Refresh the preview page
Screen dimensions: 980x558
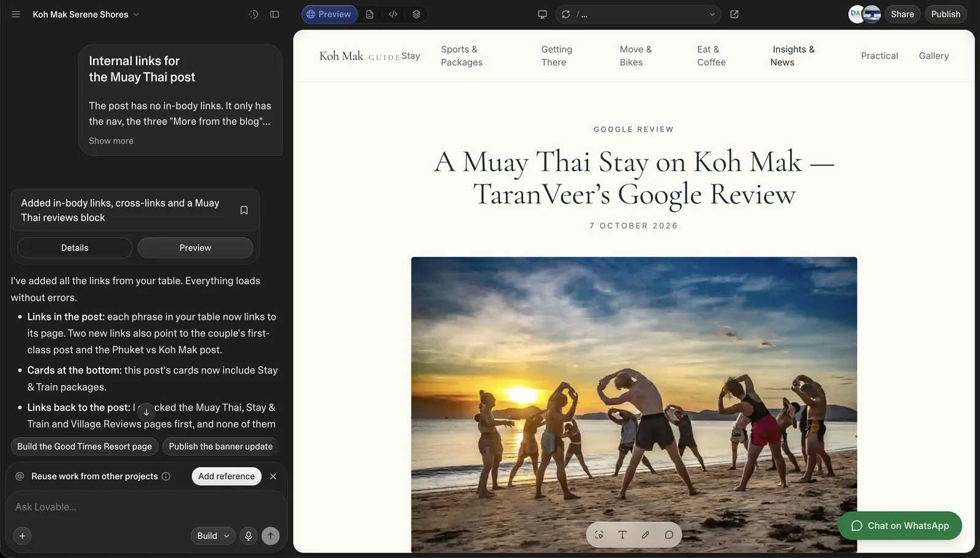566,14
